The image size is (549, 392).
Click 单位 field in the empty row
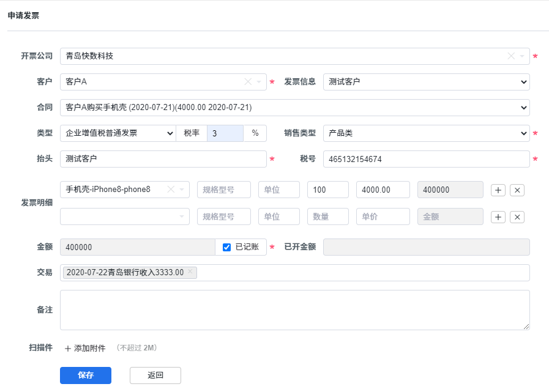pos(278,216)
